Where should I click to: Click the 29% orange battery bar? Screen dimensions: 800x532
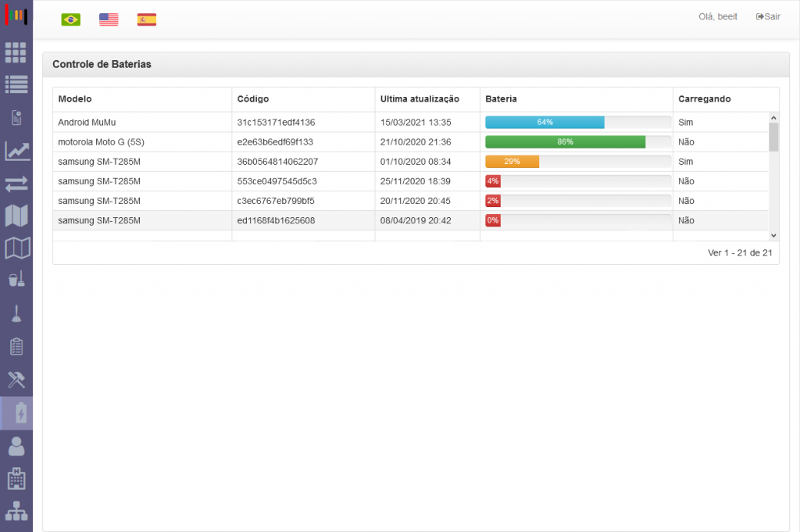(x=512, y=162)
